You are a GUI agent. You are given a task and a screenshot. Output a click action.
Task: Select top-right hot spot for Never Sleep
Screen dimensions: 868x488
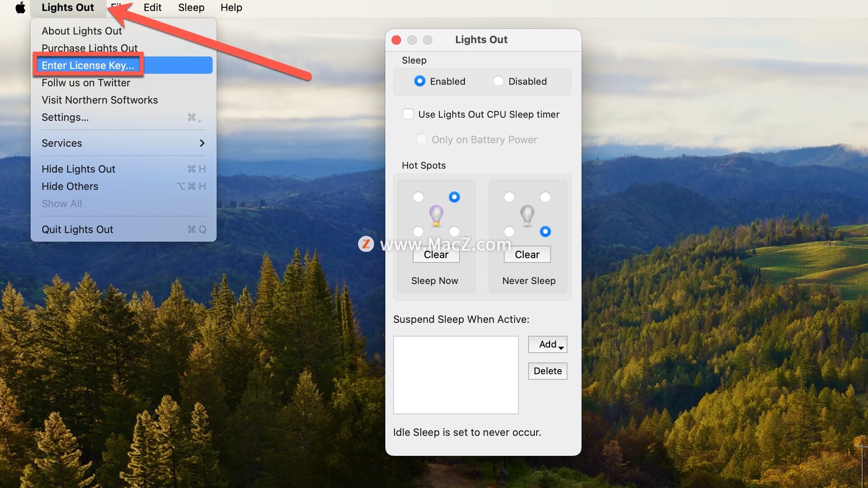tap(546, 197)
